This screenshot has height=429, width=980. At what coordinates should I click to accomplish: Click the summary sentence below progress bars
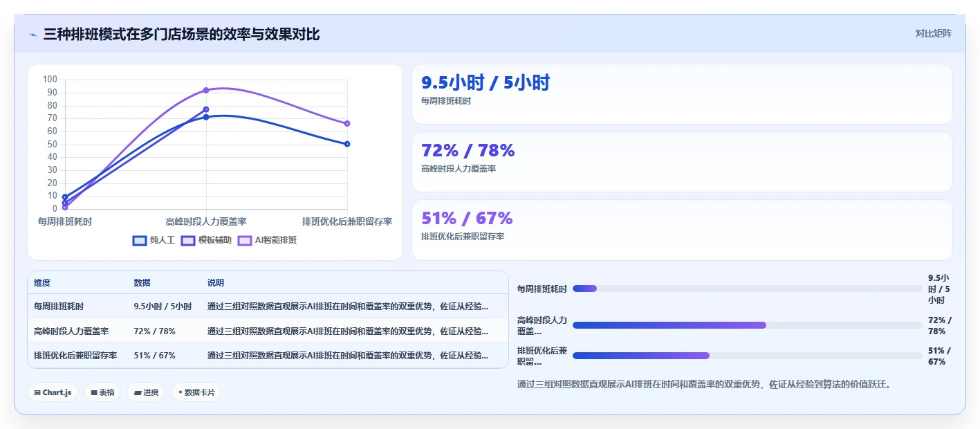point(705,384)
